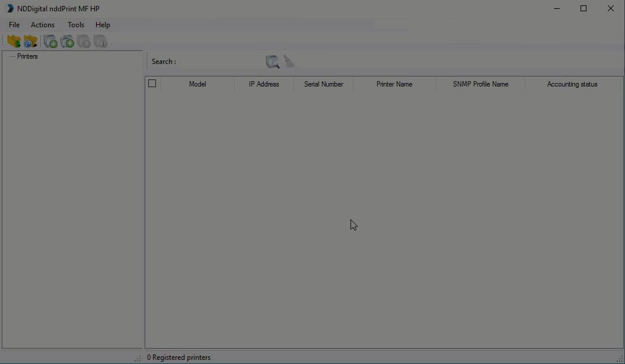Click the Accounting status column header
The image size is (625, 364).
572,84
